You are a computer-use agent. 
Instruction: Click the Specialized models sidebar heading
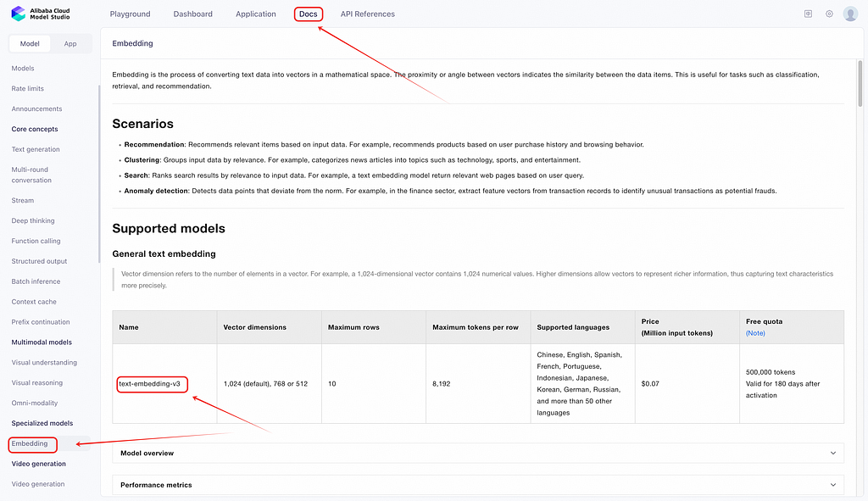(42, 423)
